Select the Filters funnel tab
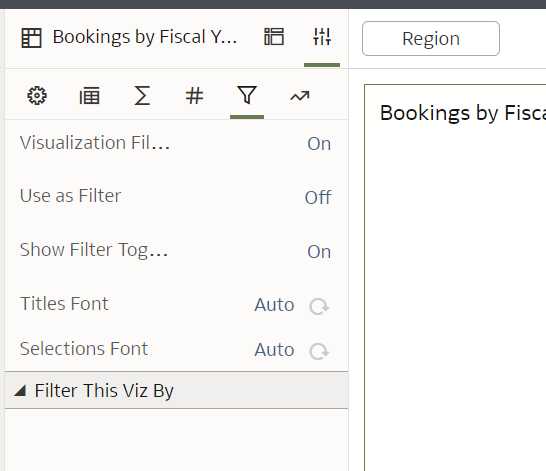This screenshot has width=546, height=471. click(x=247, y=95)
